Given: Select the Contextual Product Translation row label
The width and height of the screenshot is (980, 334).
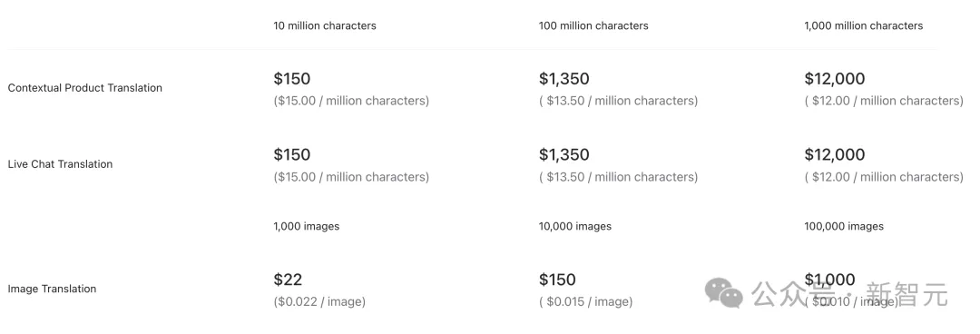Looking at the screenshot, I should pyautogui.click(x=85, y=87).
